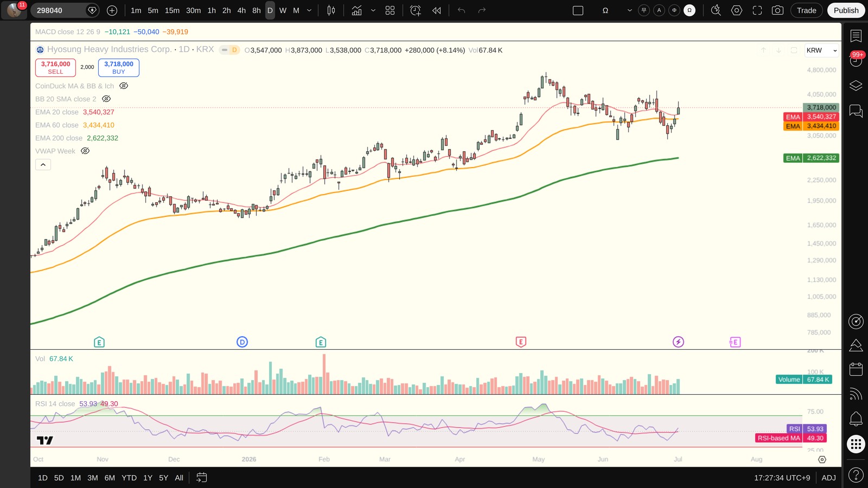This screenshot has width=868, height=488.
Task: Click the clock time 17:27:34 UTC+9
Action: (x=782, y=478)
